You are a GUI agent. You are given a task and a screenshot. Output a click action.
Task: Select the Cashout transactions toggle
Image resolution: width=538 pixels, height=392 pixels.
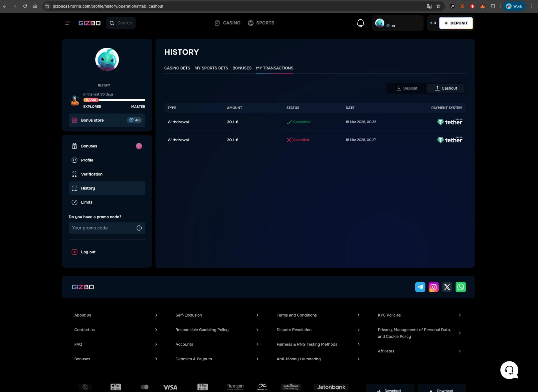tap(445, 88)
